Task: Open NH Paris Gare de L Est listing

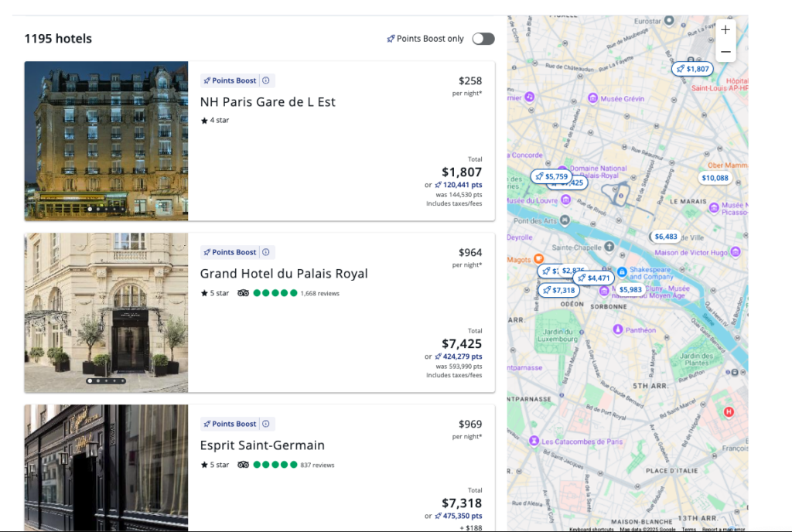Action: 268,102
